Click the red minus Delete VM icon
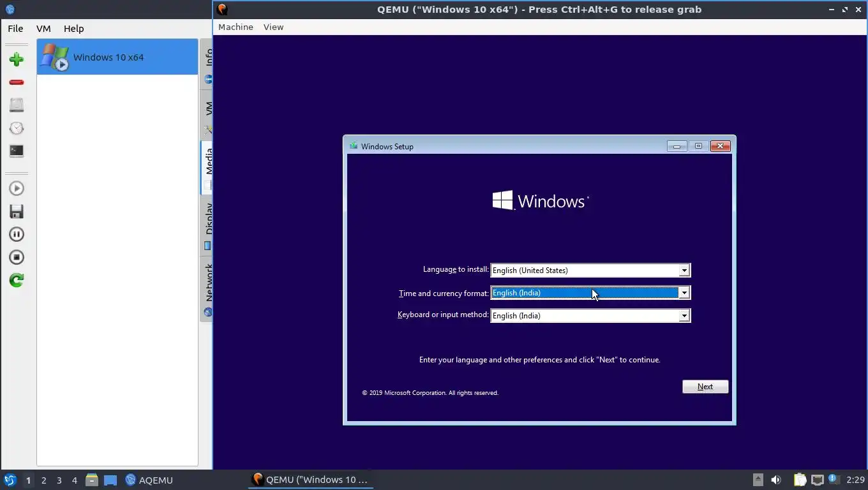This screenshot has height=490, width=868. pos(17,82)
